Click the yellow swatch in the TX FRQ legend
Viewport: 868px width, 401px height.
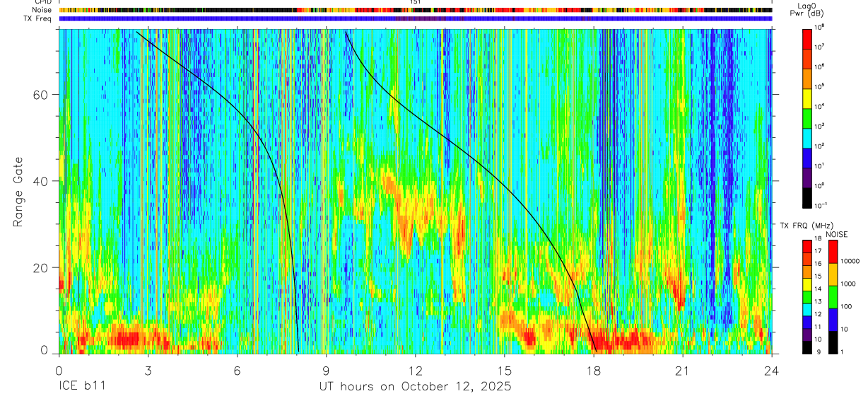807,284
